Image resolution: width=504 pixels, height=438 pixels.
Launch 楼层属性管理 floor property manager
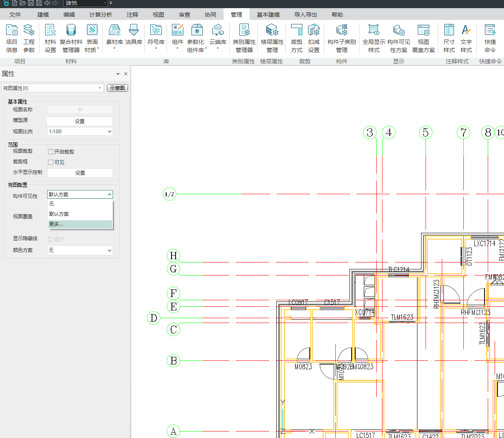point(272,38)
